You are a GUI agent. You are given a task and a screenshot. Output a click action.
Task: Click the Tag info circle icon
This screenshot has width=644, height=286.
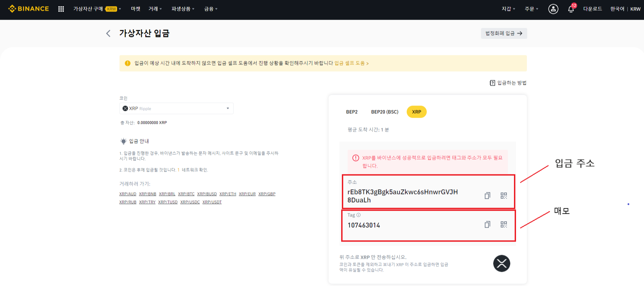(358, 215)
